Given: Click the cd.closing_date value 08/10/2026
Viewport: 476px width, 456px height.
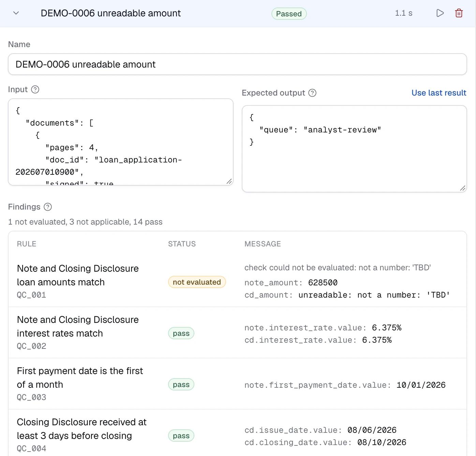Looking at the screenshot, I should [382, 442].
